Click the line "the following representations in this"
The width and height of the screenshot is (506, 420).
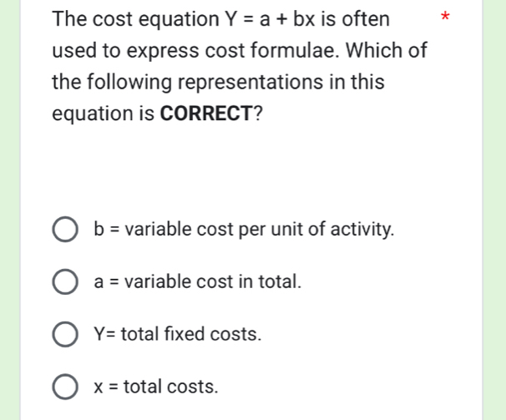point(218,83)
